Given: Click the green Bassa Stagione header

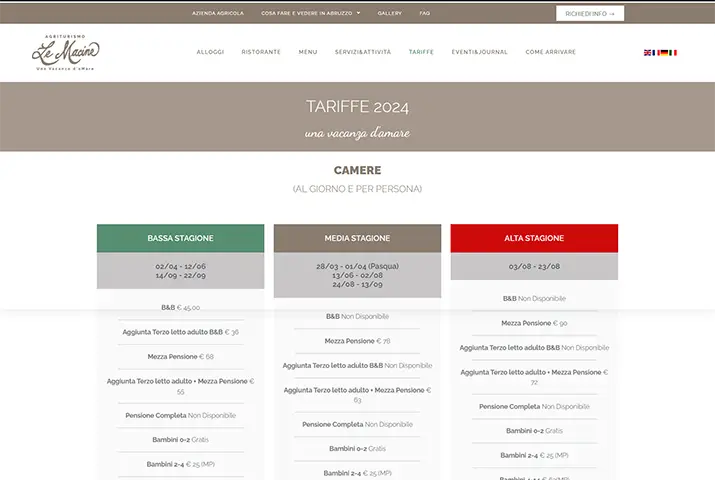Looking at the screenshot, I should click(181, 238).
